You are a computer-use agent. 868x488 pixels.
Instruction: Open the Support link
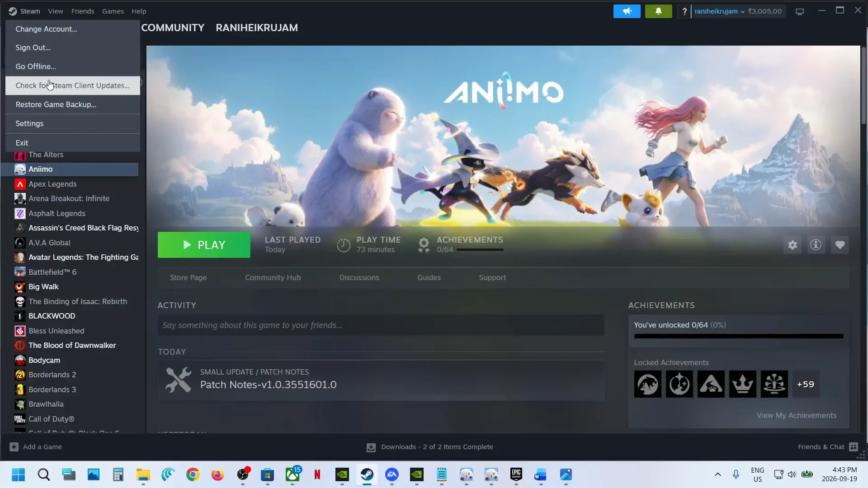492,277
